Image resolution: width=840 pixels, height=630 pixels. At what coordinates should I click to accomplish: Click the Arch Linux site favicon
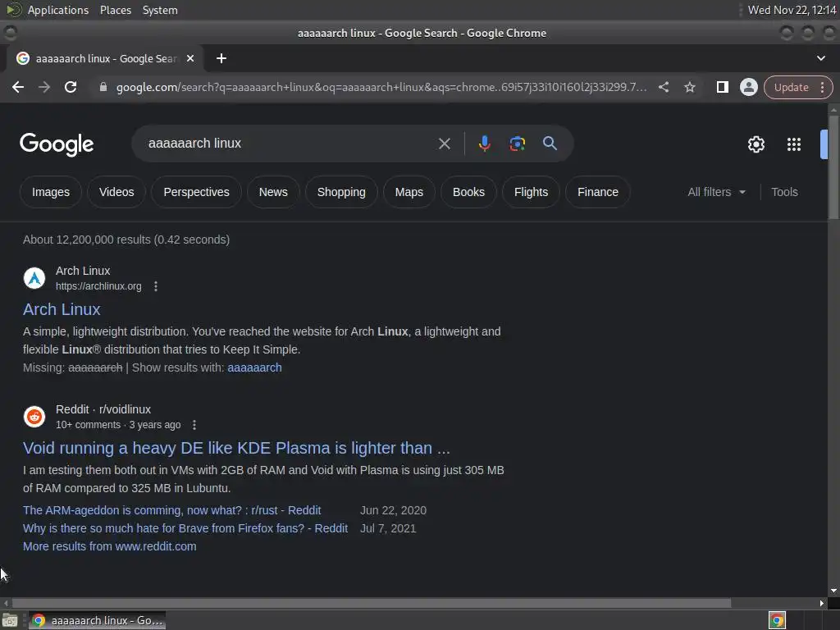tap(34, 278)
